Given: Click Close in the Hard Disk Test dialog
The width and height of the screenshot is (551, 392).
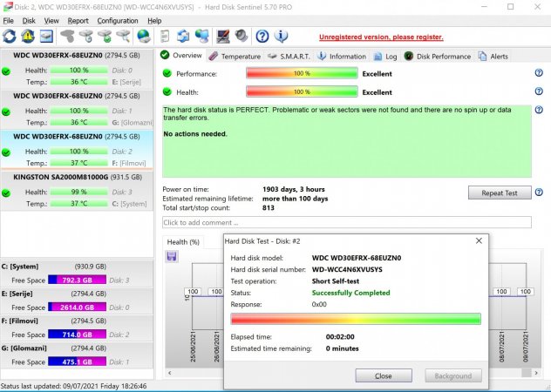Looking at the screenshot, I should point(384,375).
